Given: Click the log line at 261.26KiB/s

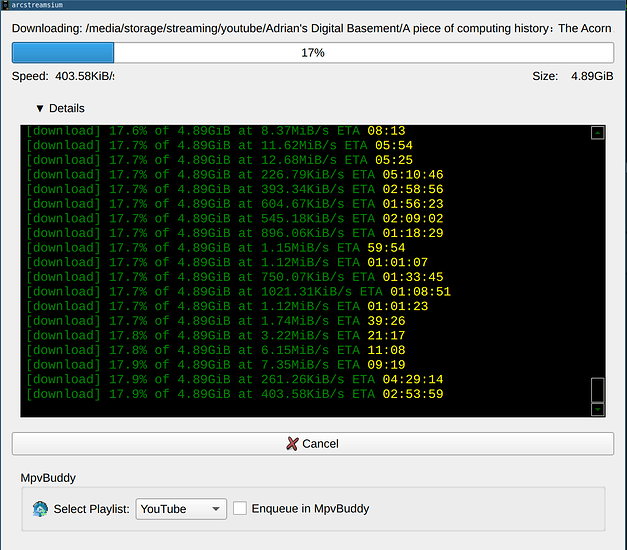Looking at the screenshot, I should click(235, 380).
